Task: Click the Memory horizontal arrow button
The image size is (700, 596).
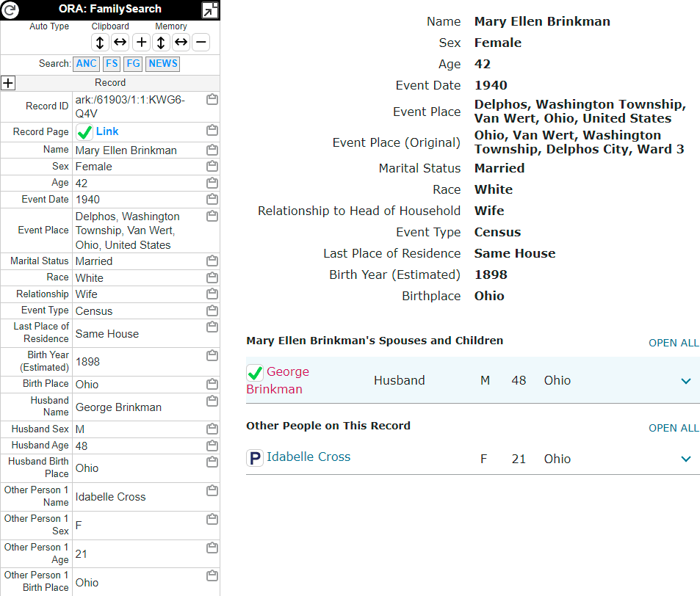Action: 181,43
